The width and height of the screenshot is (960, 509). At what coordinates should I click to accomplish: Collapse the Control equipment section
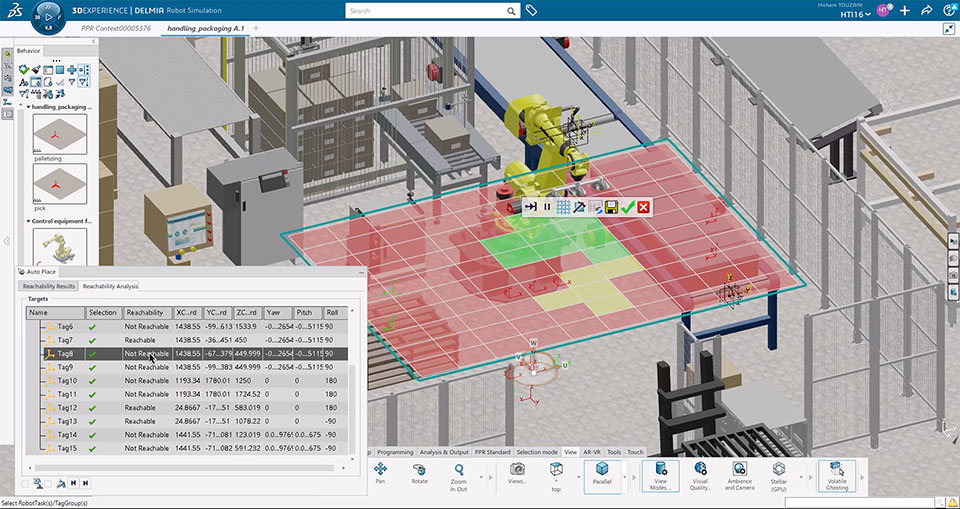(x=28, y=221)
